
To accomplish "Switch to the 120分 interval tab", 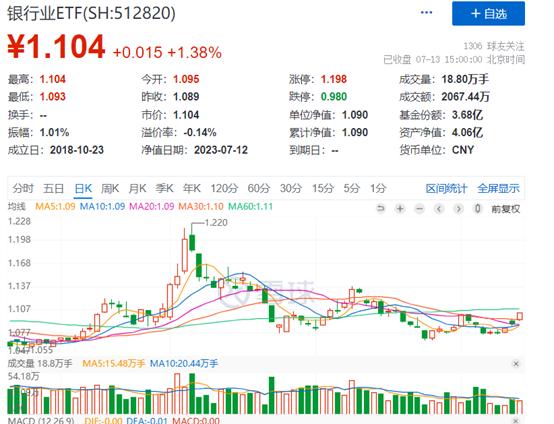I will click(x=224, y=188).
